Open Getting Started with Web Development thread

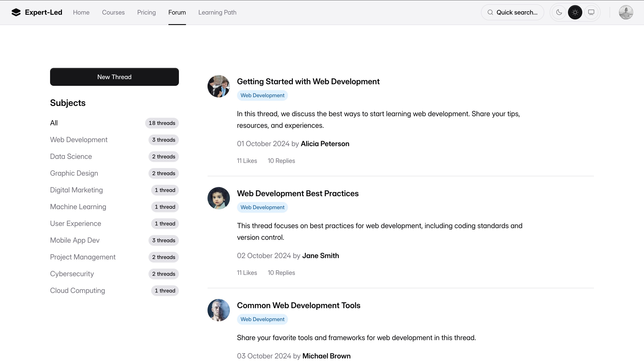[308, 81]
